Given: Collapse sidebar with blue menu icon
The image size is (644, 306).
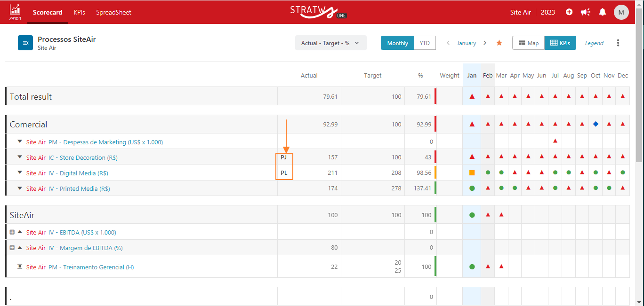Looking at the screenshot, I should (25, 43).
